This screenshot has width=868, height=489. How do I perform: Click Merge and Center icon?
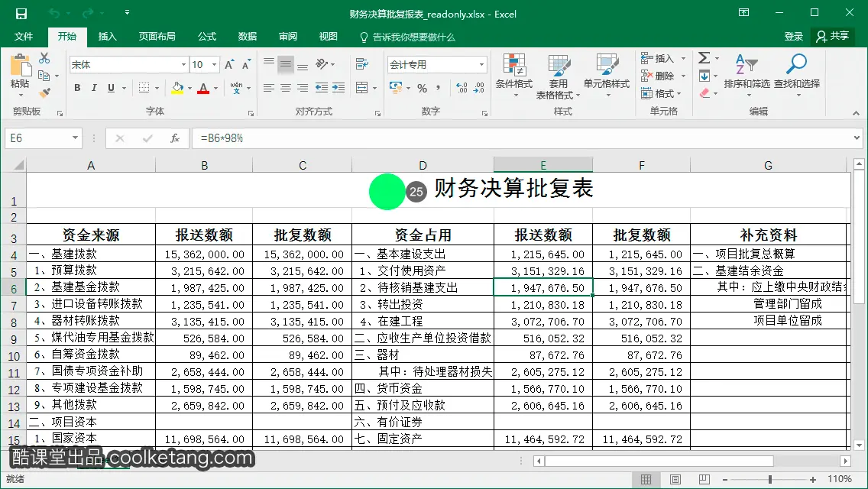coord(361,88)
